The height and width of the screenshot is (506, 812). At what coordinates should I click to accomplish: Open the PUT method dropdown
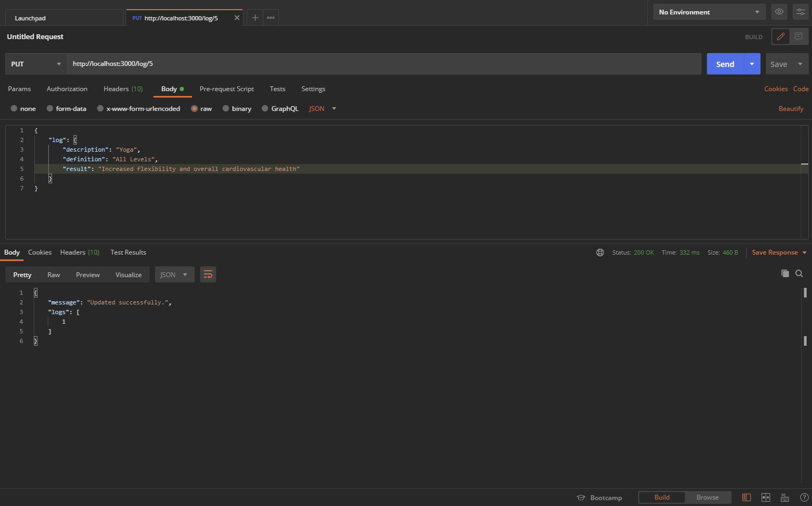coord(36,64)
